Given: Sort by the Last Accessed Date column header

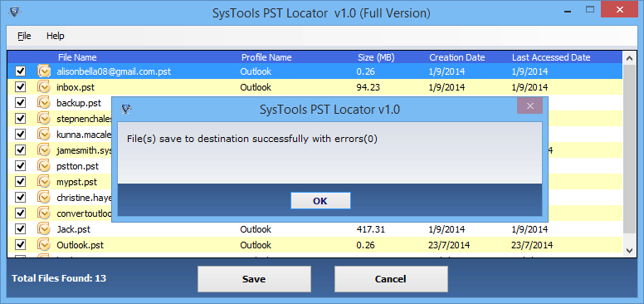Looking at the screenshot, I should point(551,57).
